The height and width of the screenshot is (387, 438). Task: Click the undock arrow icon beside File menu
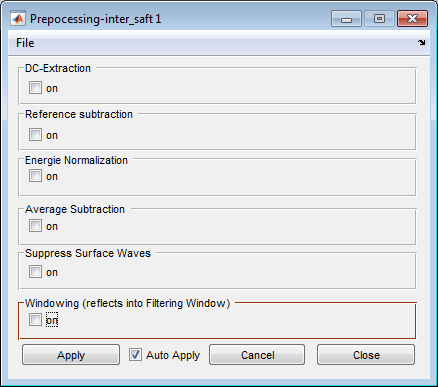(x=422, y=43)
